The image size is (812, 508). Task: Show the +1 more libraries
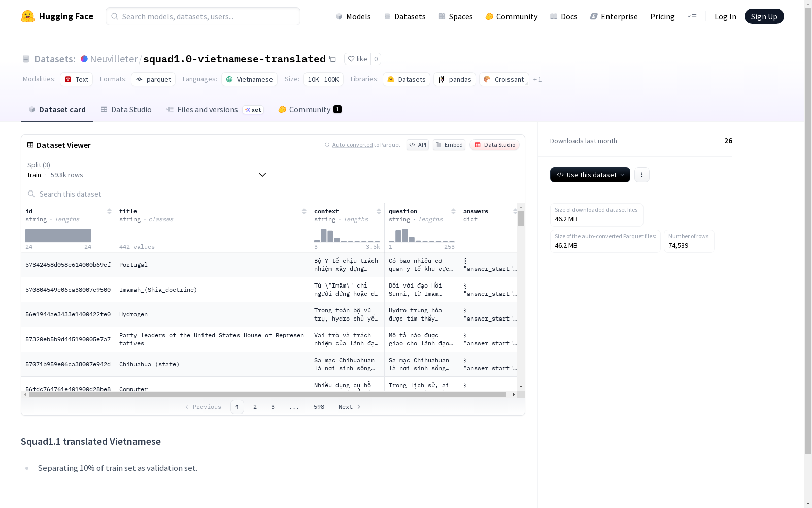[x=537, y=79]
